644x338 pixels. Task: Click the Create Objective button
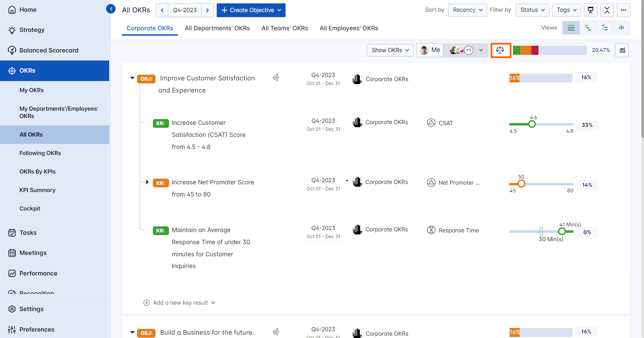click(x=251, y=10)
